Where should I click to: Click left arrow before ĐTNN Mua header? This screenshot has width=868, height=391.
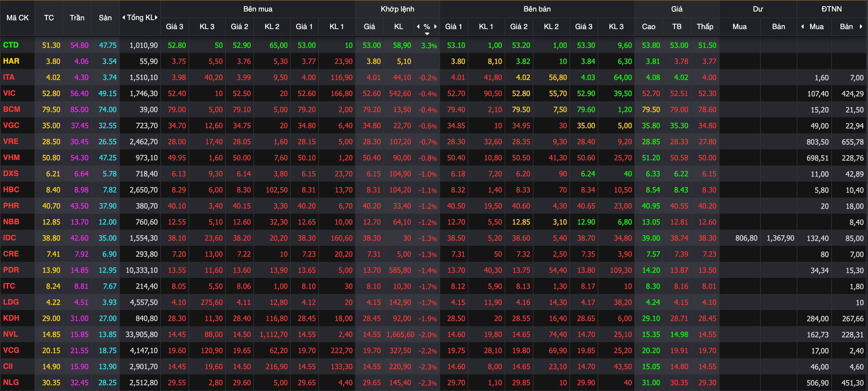[803, 27]
